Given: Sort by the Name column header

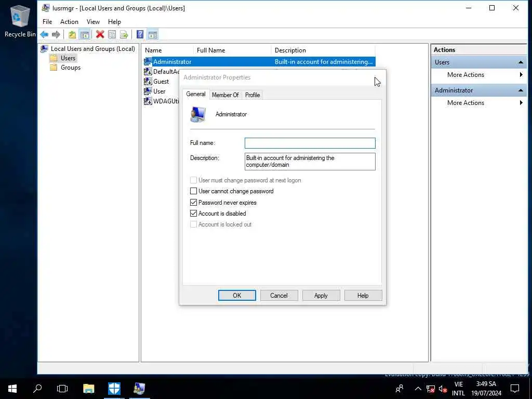Looking at the screenshot, I should click(168, 50).
